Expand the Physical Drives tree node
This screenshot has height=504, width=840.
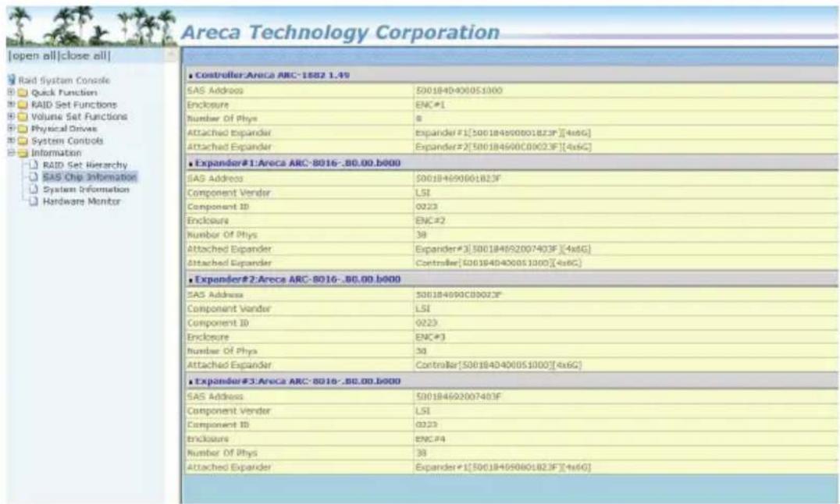(11, 129)
